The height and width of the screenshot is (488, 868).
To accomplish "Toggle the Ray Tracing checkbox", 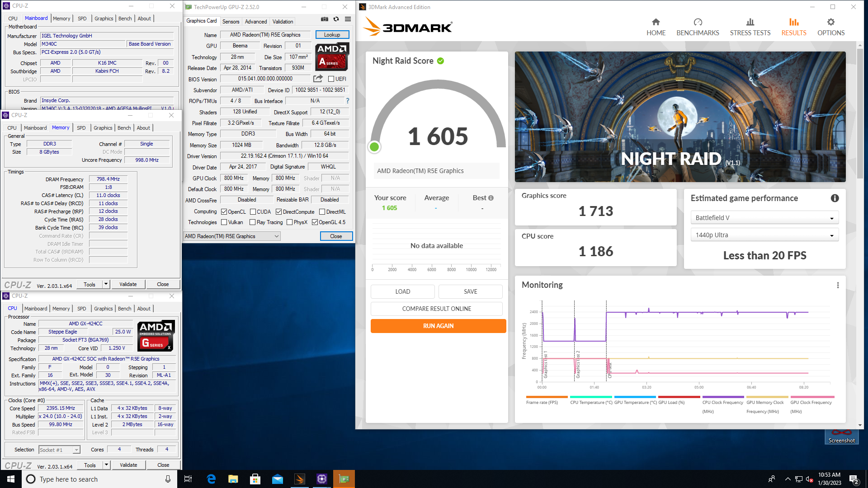I will (x=252, y=222).
